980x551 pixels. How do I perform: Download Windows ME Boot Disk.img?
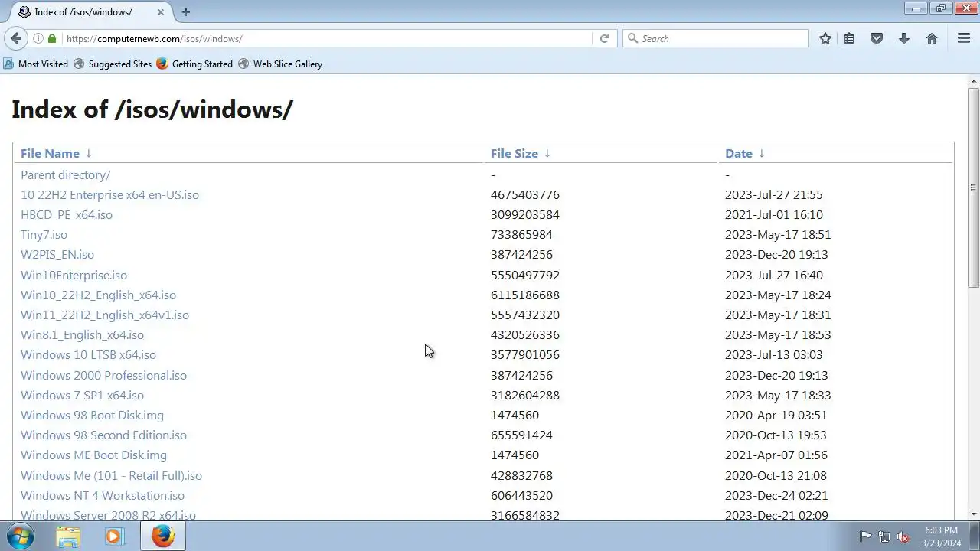coord(93,455)
